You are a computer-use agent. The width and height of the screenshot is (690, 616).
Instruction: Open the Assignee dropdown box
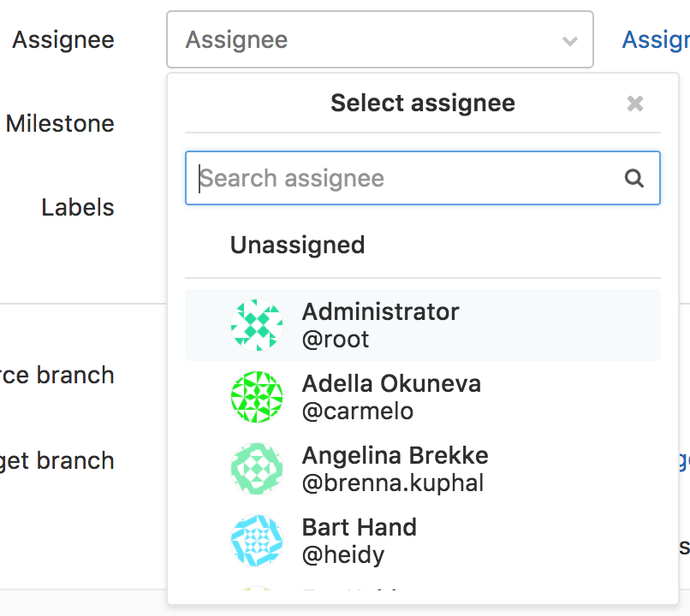[x=380, y=39]
